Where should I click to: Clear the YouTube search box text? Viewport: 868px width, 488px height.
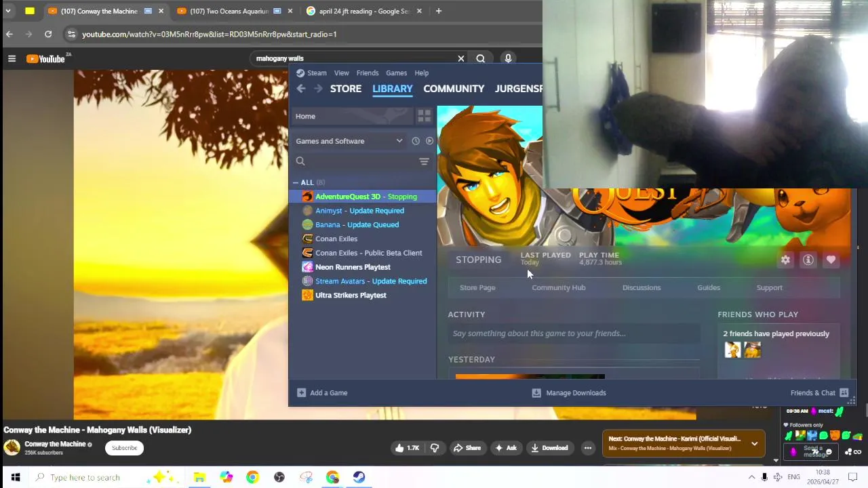[461, 58]
